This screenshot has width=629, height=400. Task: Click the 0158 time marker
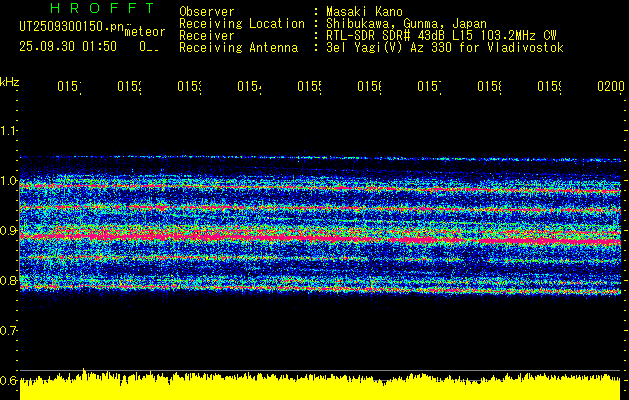[x=490, y=86]
